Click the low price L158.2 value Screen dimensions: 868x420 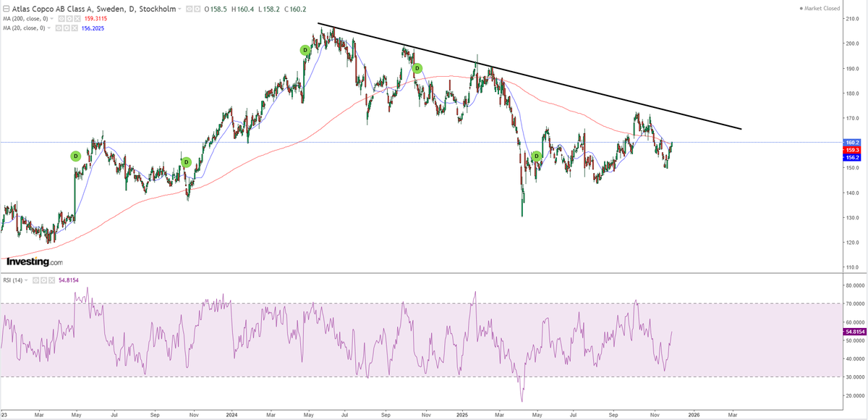click(269, 9)
